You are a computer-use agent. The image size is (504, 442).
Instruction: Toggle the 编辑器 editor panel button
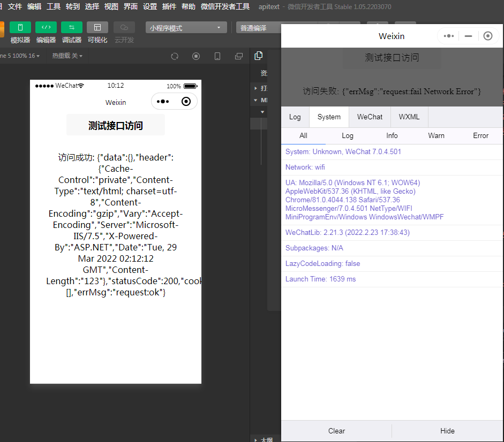point(46,28)
